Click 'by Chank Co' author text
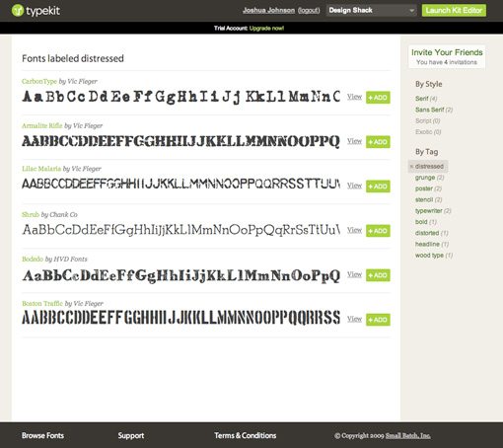Image resolution: width=503 pixels, height=448 pixels. tap(59, 214)
